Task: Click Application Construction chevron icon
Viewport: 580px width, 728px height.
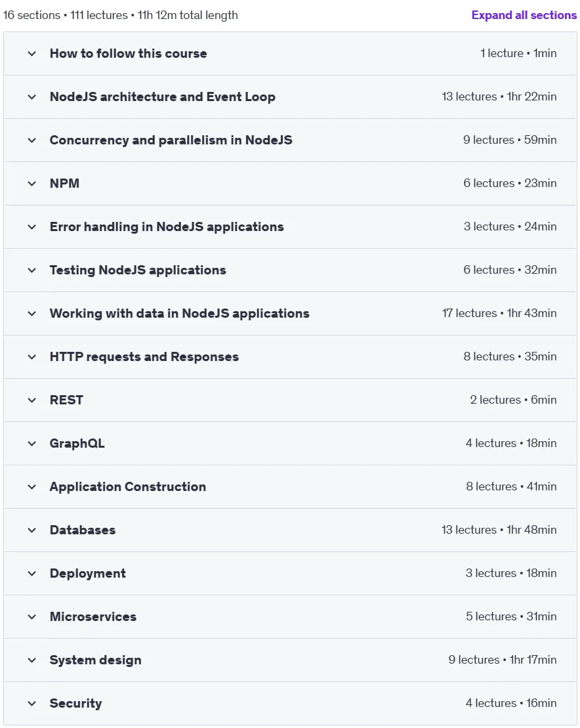Action: 31,487
